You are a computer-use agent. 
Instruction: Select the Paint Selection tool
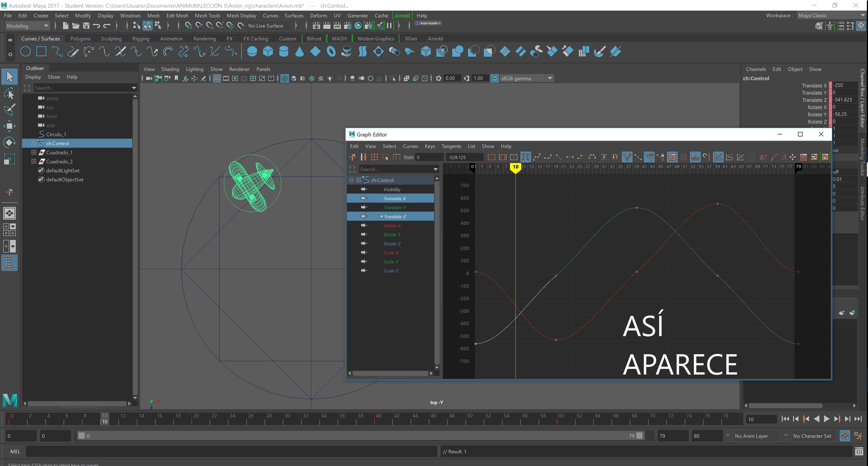pos(9,109)
